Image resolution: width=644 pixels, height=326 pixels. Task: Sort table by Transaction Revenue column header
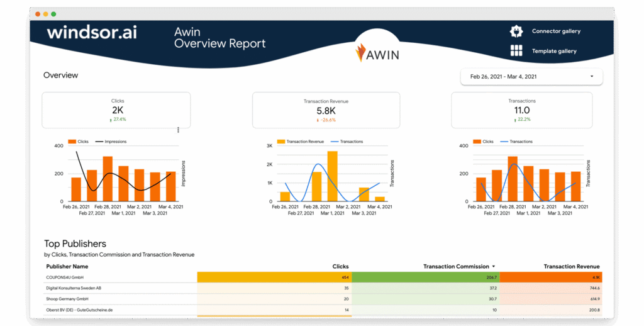click(572, 266)
